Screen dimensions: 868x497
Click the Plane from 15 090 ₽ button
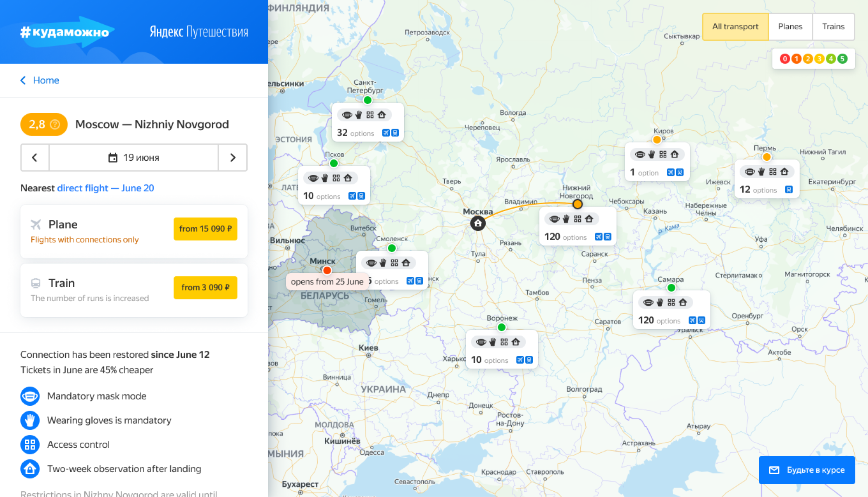click(205, 228)
